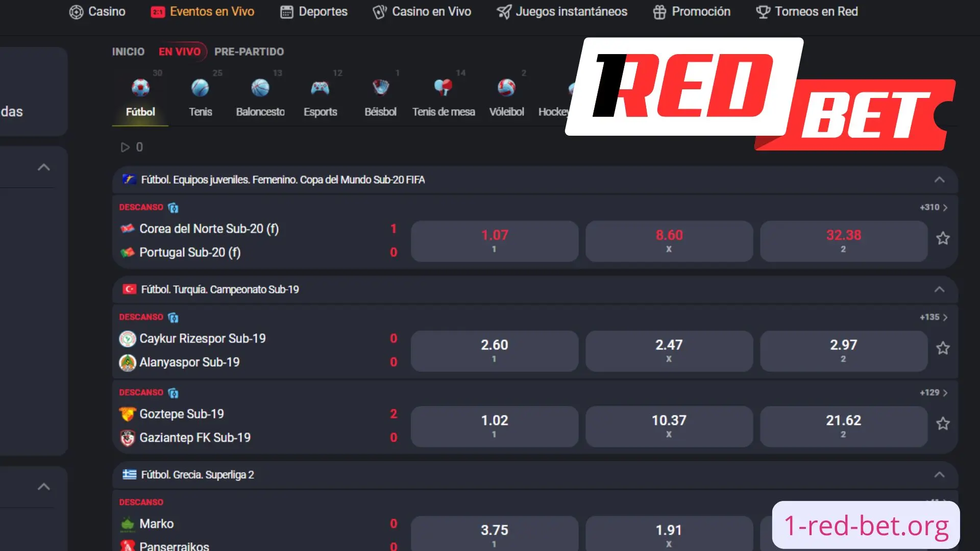Bet 1.07 on Corea del Norte win
The image size is (980, 551).
click(x=494, y=241)
